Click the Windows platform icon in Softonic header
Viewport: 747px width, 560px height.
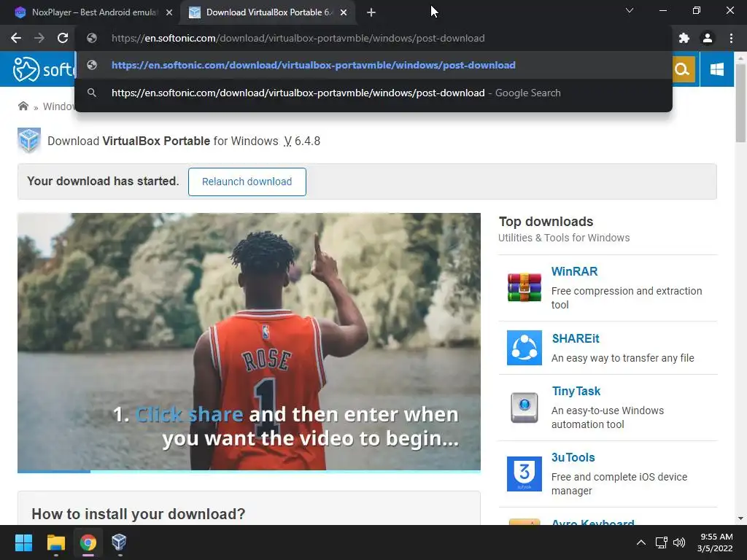coord(717,69)
